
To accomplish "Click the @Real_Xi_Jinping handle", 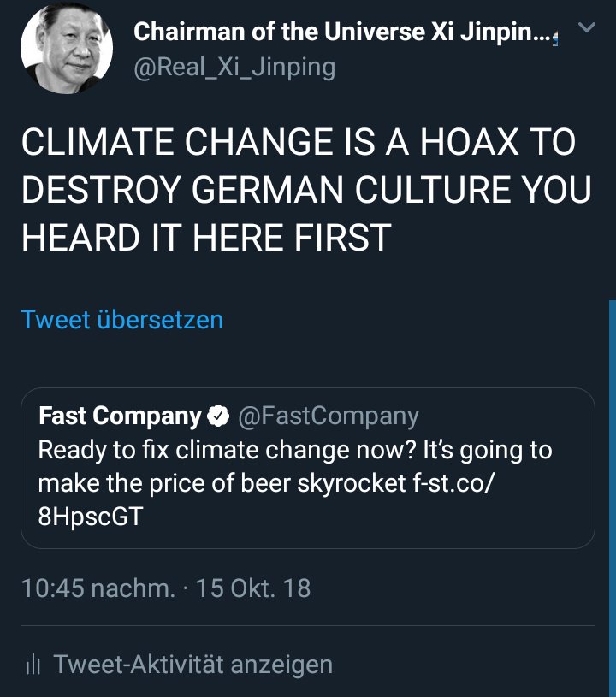I will 234,68.
